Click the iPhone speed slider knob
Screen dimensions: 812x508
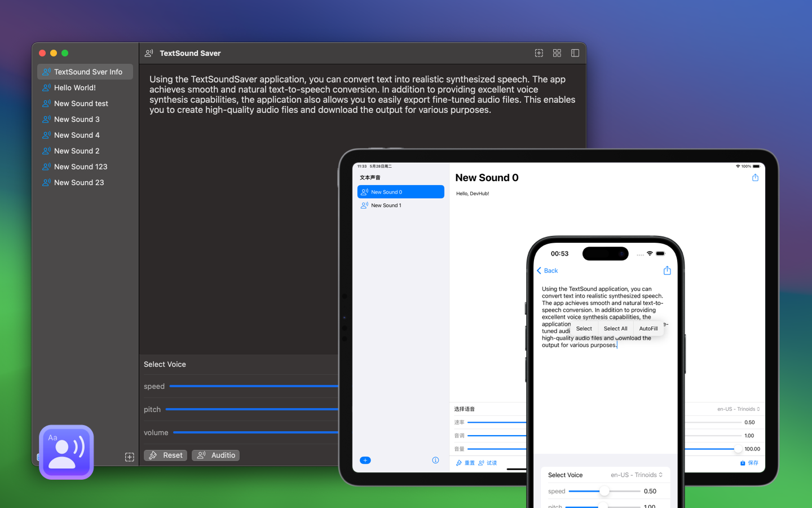[604, 491]
